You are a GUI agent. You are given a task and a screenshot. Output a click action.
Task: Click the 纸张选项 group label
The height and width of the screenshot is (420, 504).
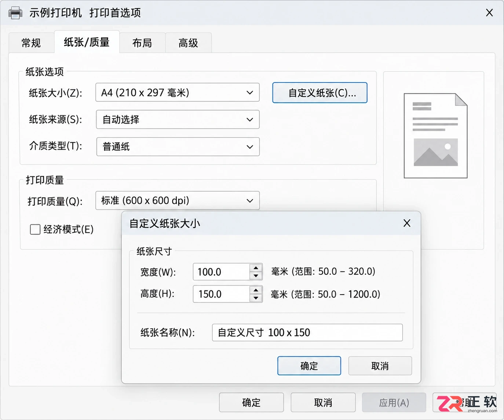[x=45, y=72]
